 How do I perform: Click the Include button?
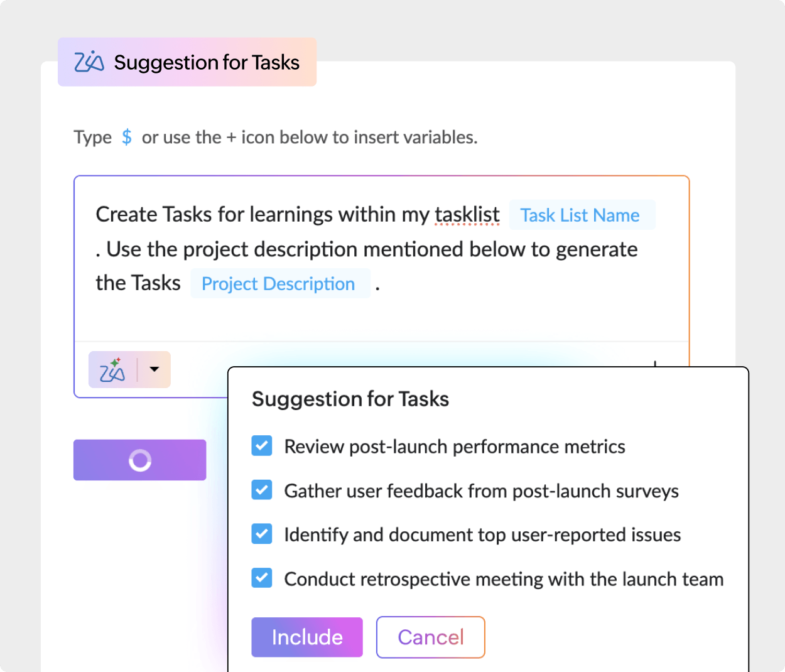[307, 637]
